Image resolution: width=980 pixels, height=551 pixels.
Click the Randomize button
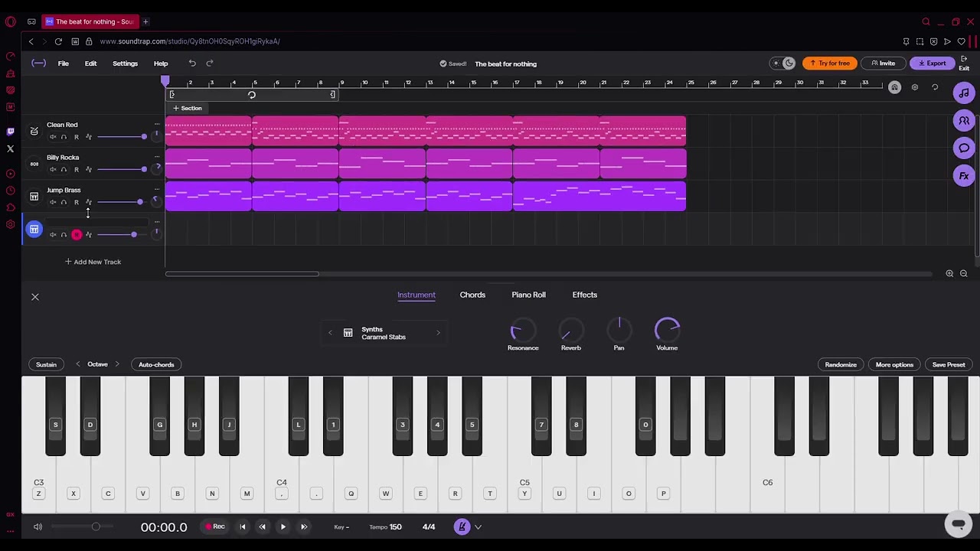coord(841,364)
